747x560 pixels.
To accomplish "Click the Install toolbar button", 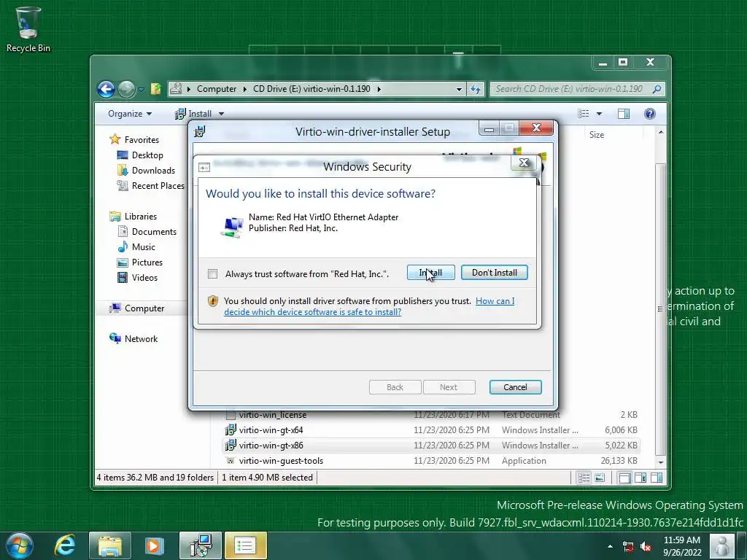I will point(193,114).
